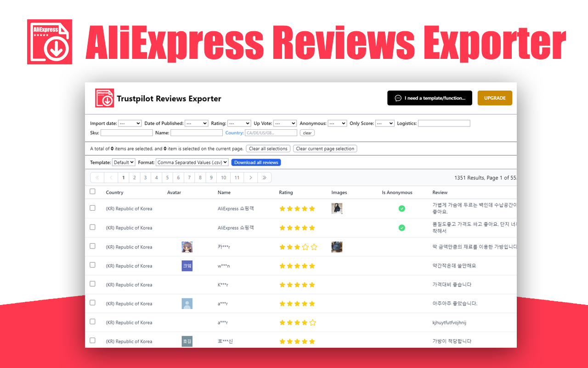The height and width of the screenshot is (368, 588).
Task: Click the anime avatar of 카***r
Action: (187, 247)
